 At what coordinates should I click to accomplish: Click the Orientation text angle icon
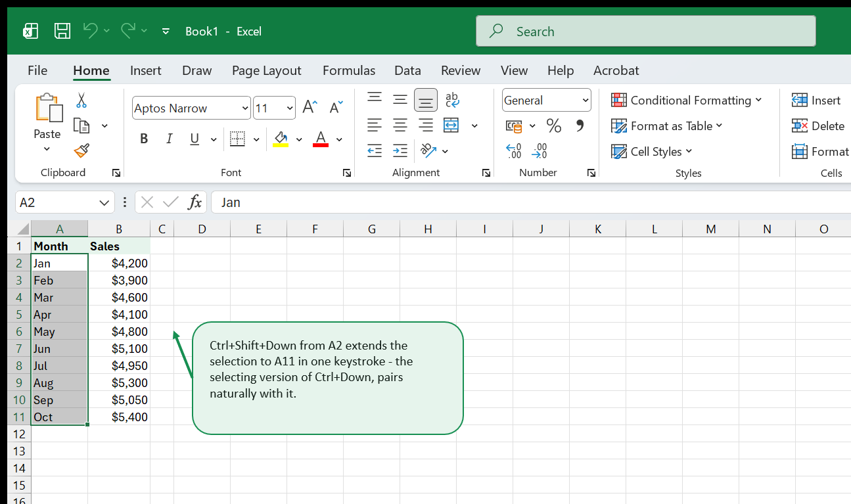tap(428, 150)
